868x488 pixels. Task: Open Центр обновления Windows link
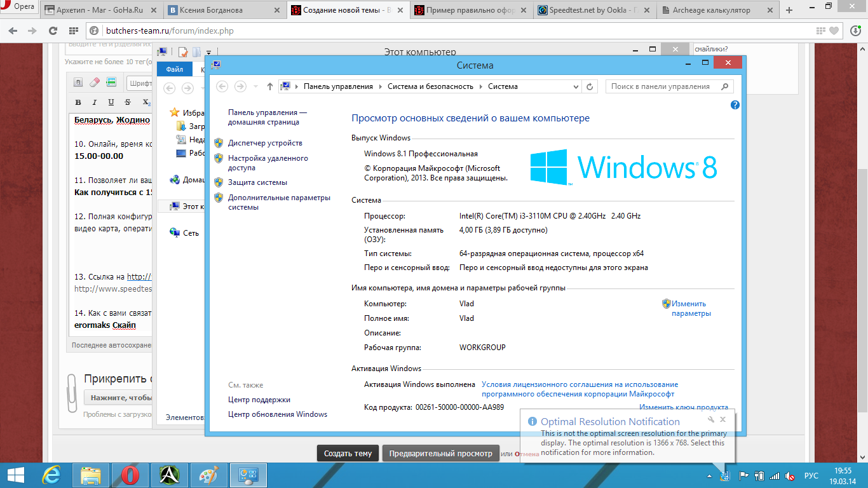(x=278, y=414)
